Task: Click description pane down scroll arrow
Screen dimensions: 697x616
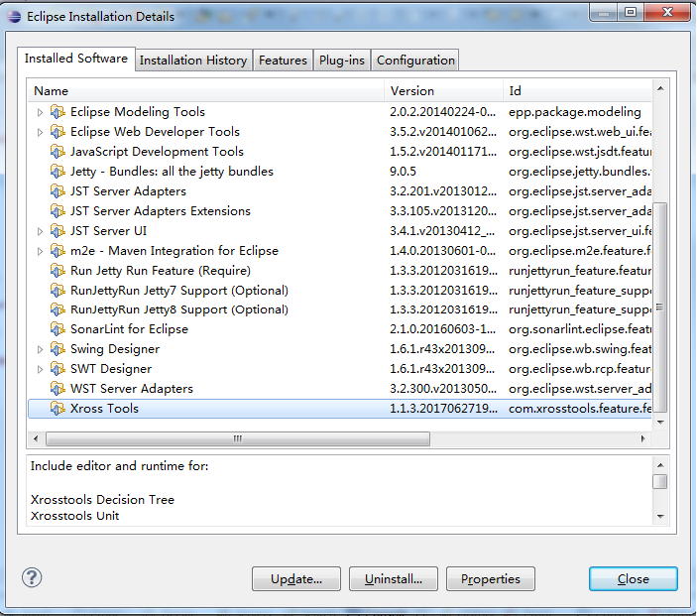Action: pyautogui.click(x=660, y=517)
